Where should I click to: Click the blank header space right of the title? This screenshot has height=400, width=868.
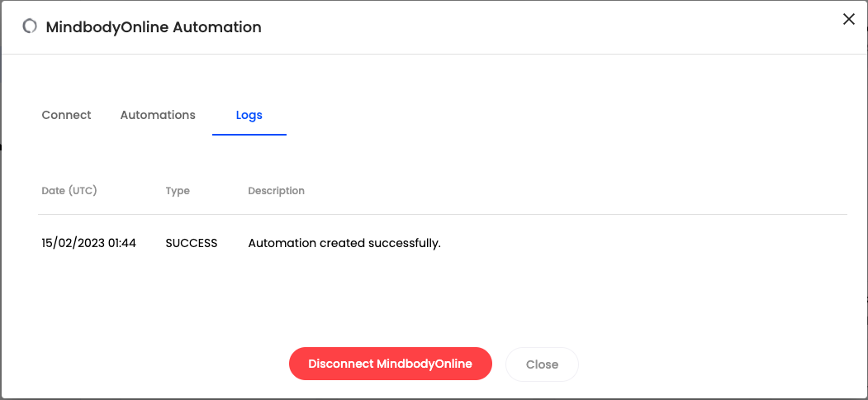[537, 27]
